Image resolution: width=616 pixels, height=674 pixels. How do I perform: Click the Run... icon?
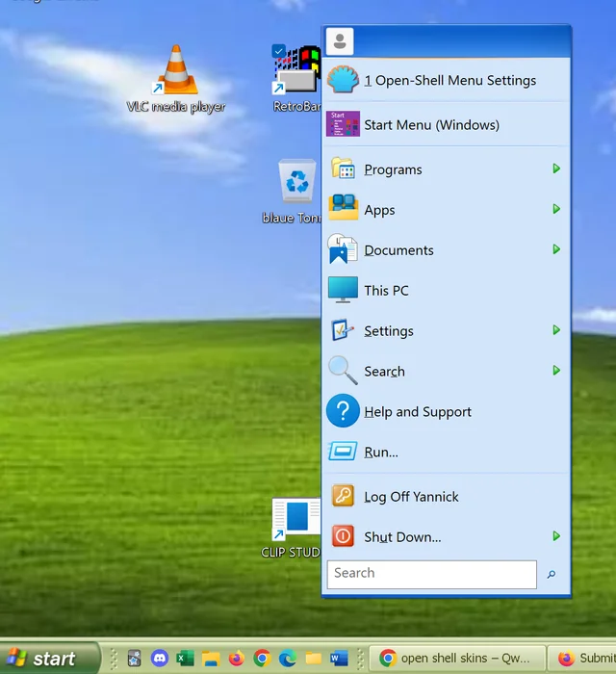[343, 452]
